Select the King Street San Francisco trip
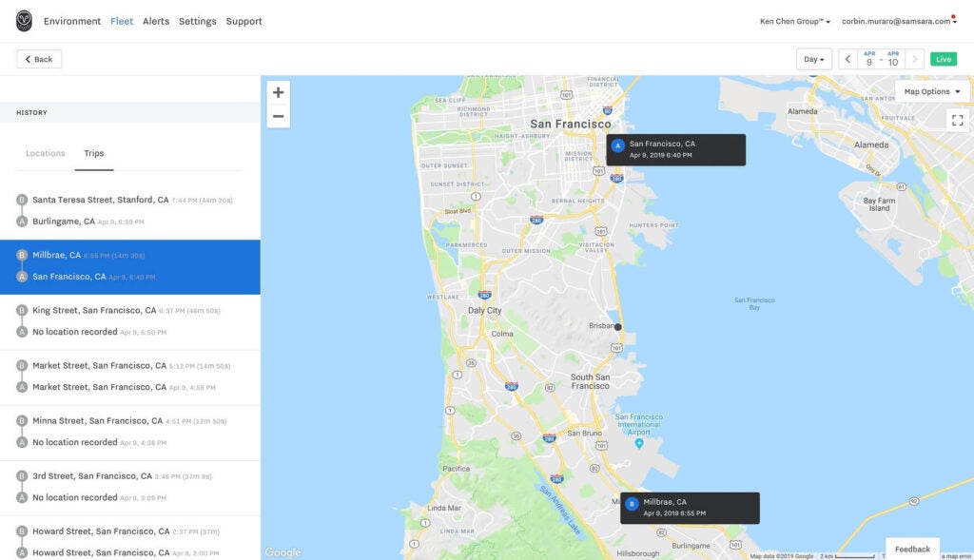This screenshot has width=974, height=560. tap(128, 320)
